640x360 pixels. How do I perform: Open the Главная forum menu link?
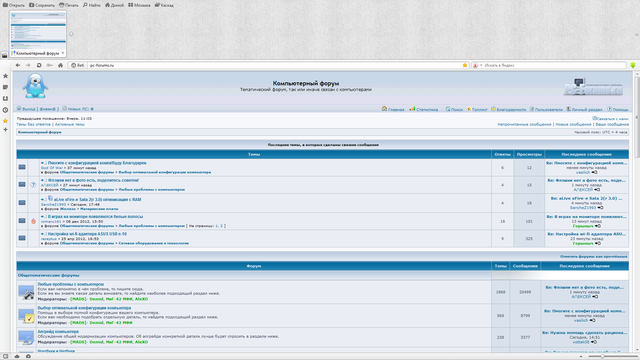[x=393, y=109]
